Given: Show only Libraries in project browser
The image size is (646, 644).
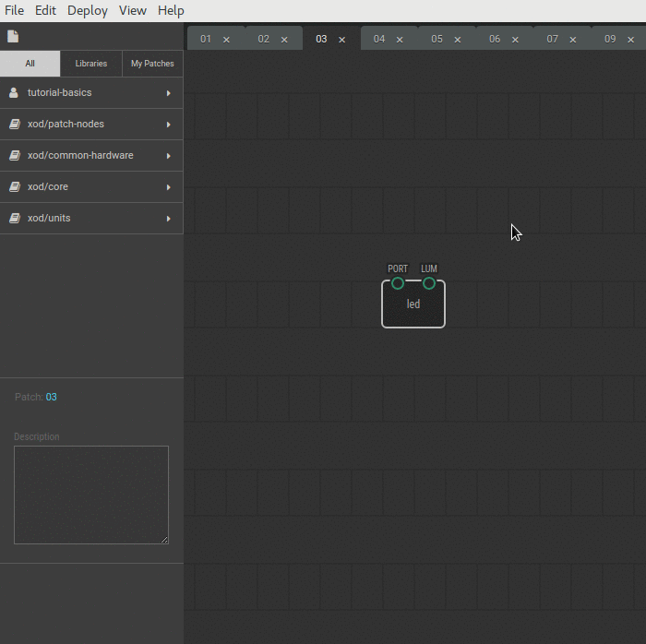Looking at the screenshot, I should point(91,64).
